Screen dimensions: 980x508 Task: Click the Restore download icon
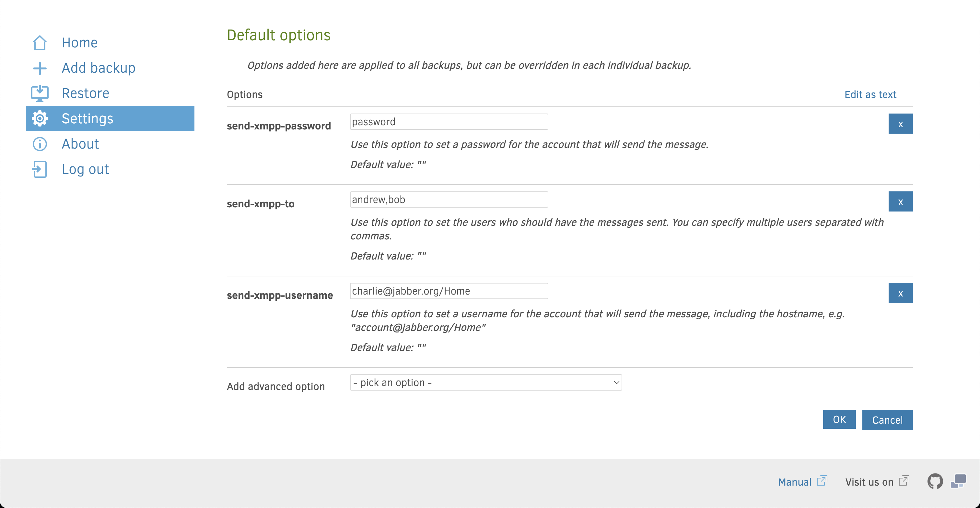(40, 93)
